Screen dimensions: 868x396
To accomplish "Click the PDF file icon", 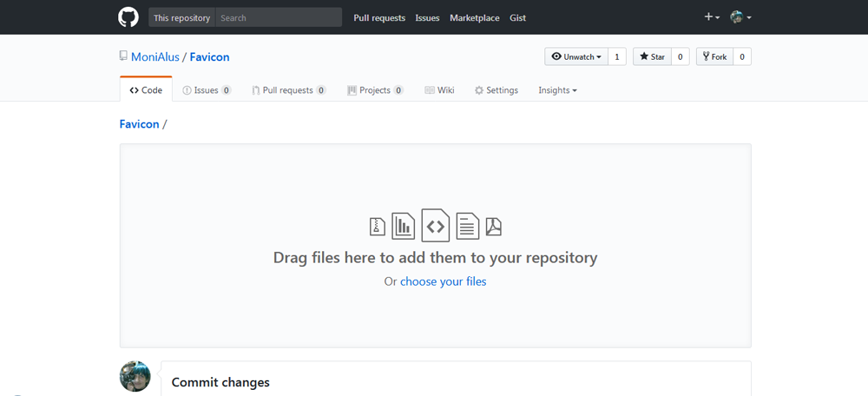I will 494,227.
